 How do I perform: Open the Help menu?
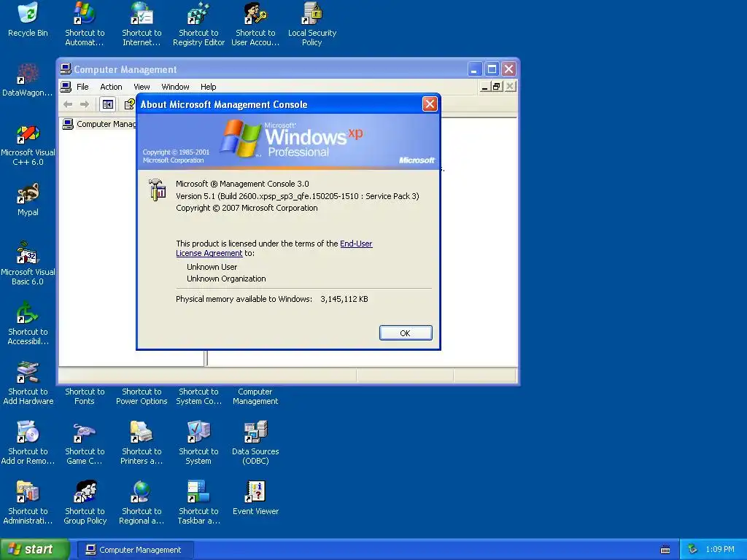pos(208,87)
